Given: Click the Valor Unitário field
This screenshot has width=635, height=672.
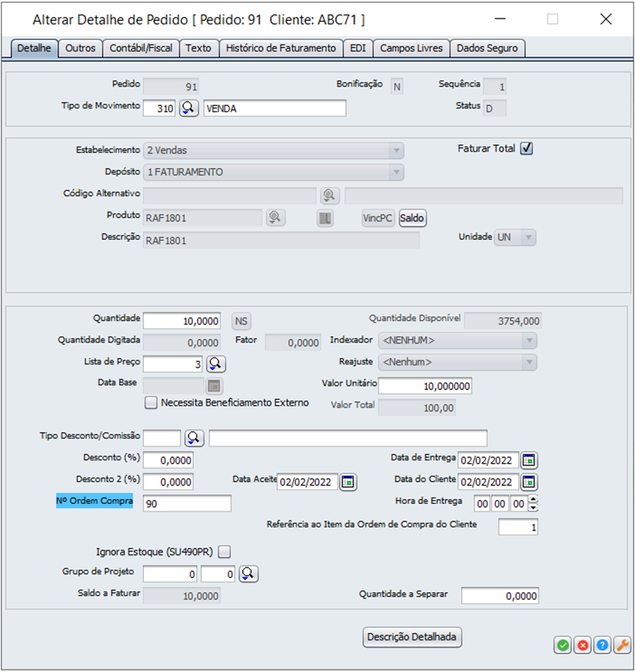Looking at the screenshot, I should click(x=425, y=386).
